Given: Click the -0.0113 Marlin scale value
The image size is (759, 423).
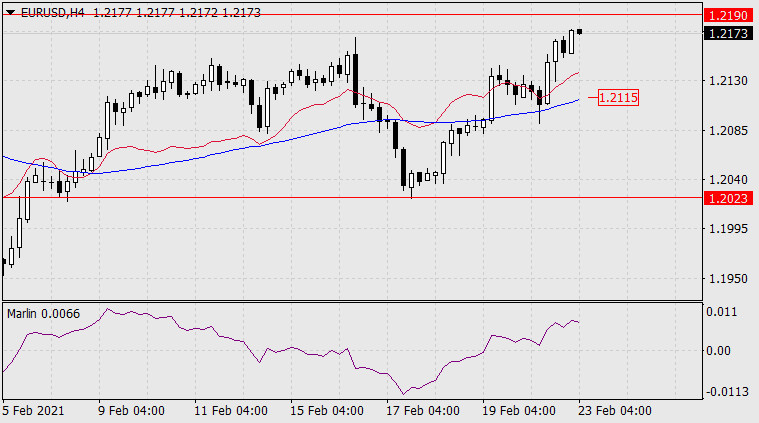Looking at the screenshot, I should (727, 391).
